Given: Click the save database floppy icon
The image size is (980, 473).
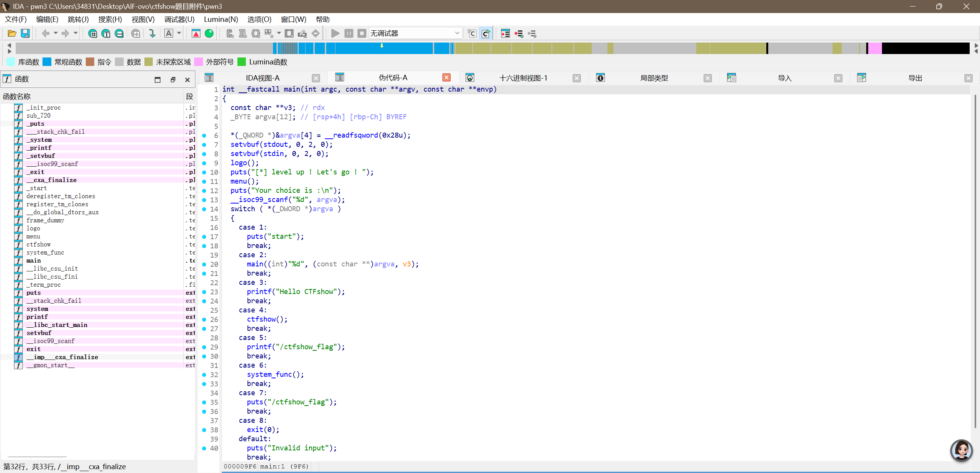Looking at the screenshot, I should point(25,33).
